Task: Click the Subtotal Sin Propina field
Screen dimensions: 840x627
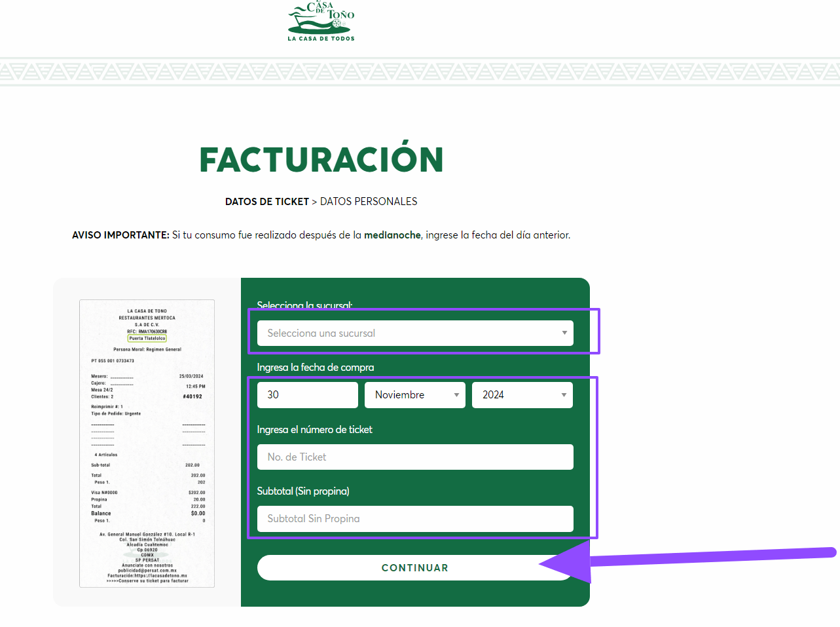Action: coord(415,519)
